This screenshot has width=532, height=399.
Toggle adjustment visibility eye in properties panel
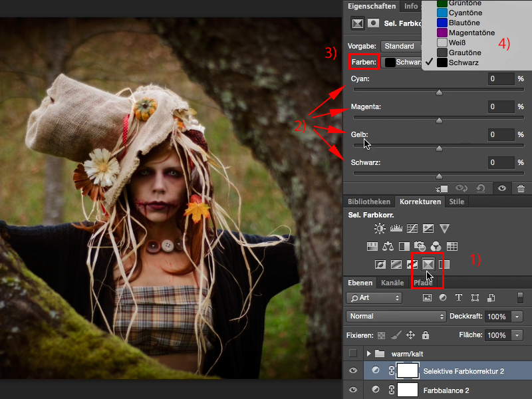pyautogui.click(x=502, y=188)
